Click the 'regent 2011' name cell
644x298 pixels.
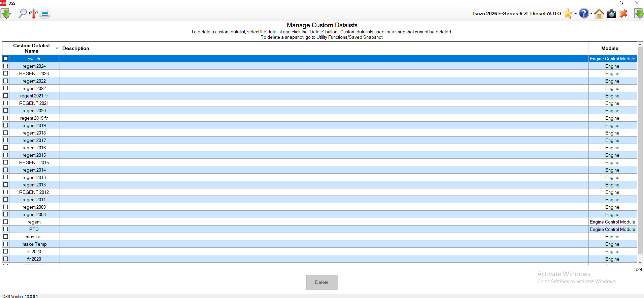34,200
